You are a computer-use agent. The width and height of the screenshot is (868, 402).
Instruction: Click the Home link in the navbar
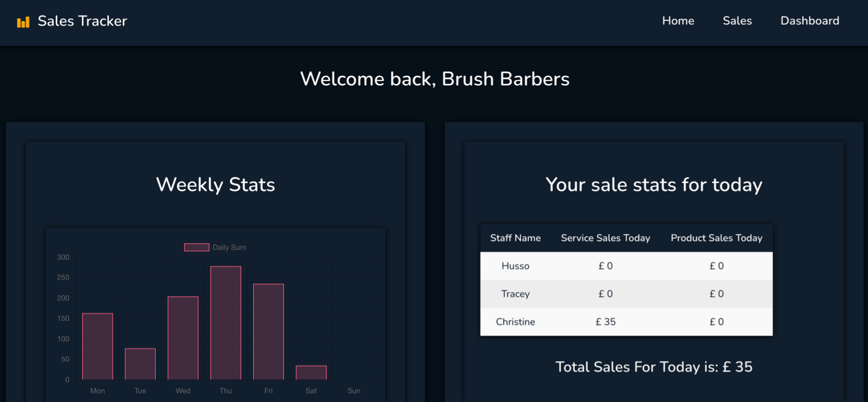(678, 20)
